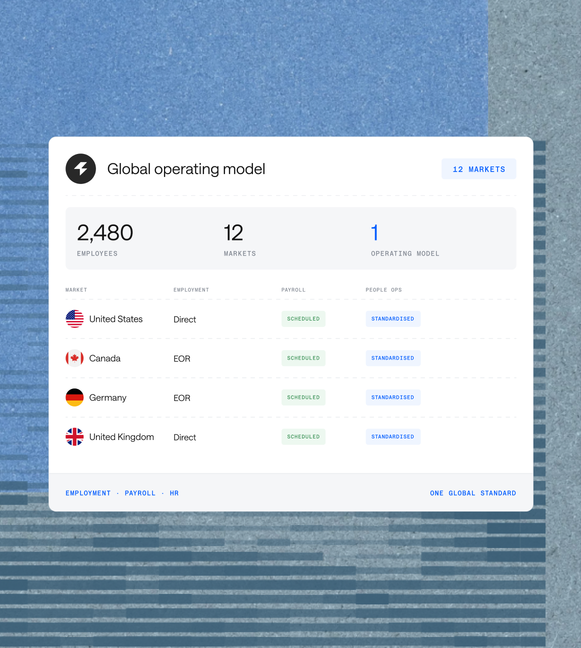Click the United Kingdom flag icon

[74, 436]
